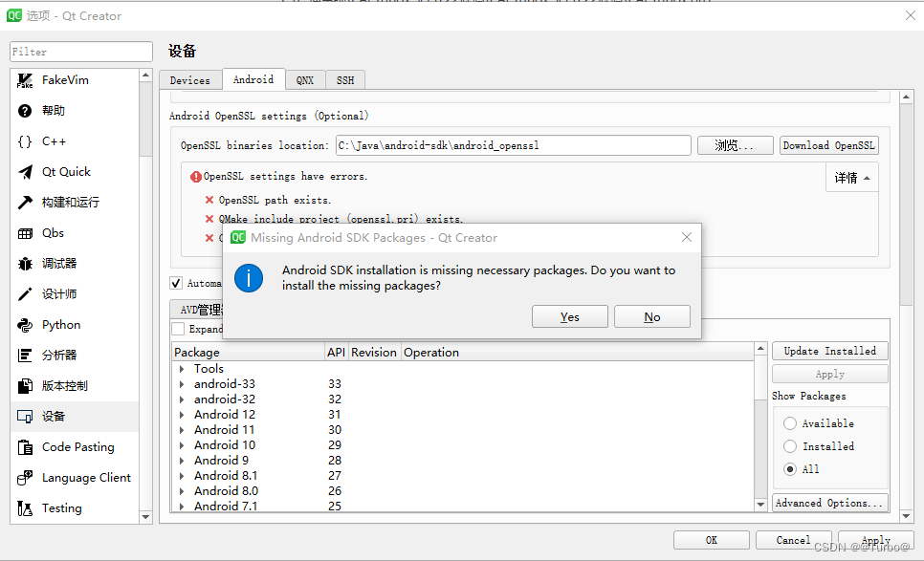Open the Analyzer (分析器) icon
Viewport: 924px width, 561px height.
click(x=25, y=356)
